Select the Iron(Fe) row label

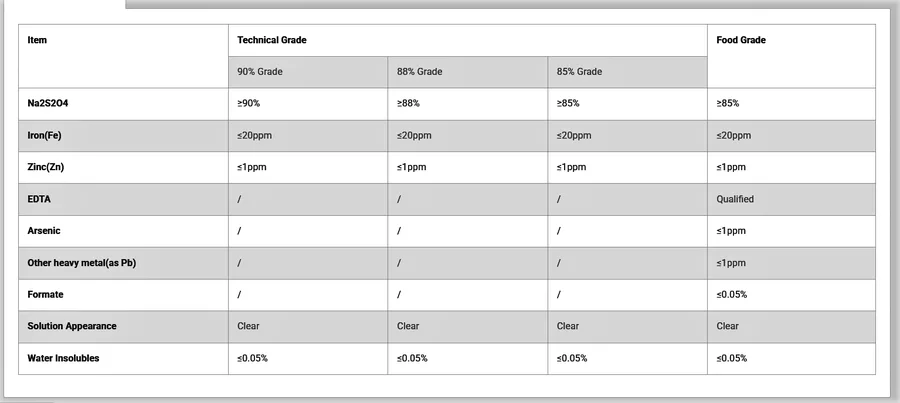(44, 136)
